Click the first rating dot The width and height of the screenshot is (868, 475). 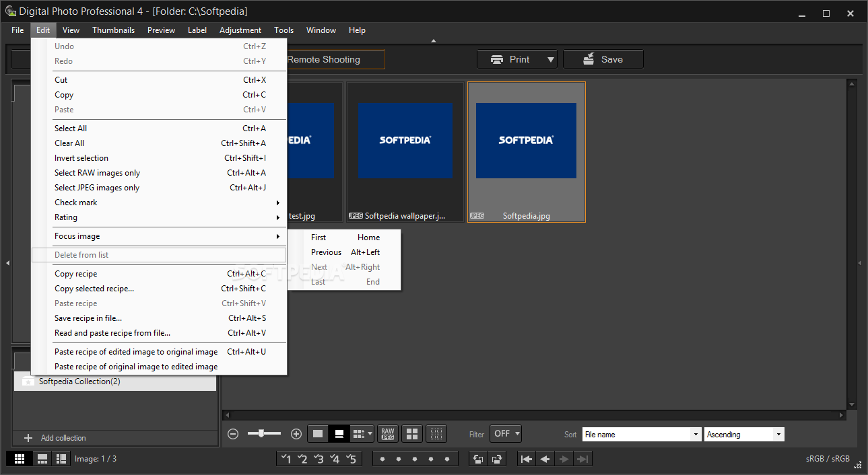coord(382,459)
